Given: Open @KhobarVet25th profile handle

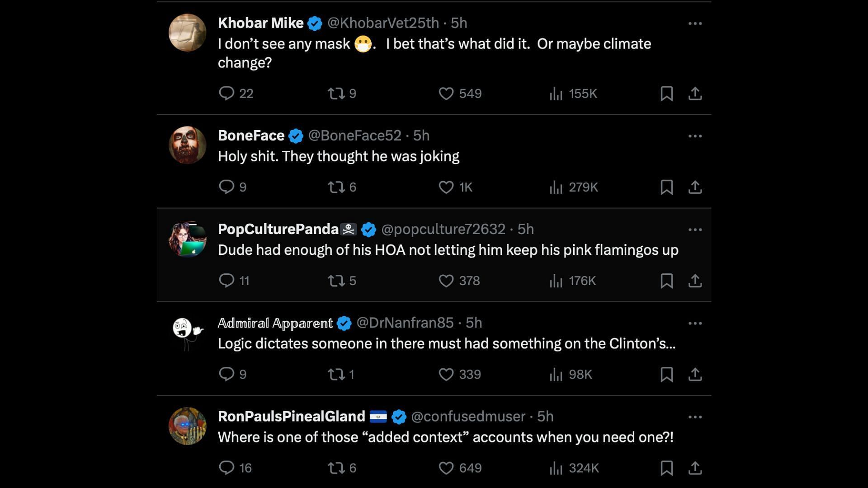Looking at the screenshot, I should (382, 23).
